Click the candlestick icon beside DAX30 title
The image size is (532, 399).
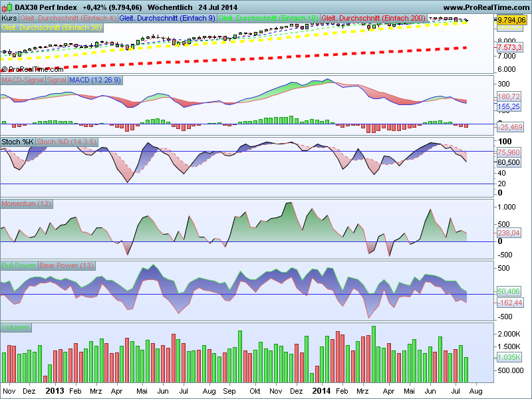pos(7,7)
